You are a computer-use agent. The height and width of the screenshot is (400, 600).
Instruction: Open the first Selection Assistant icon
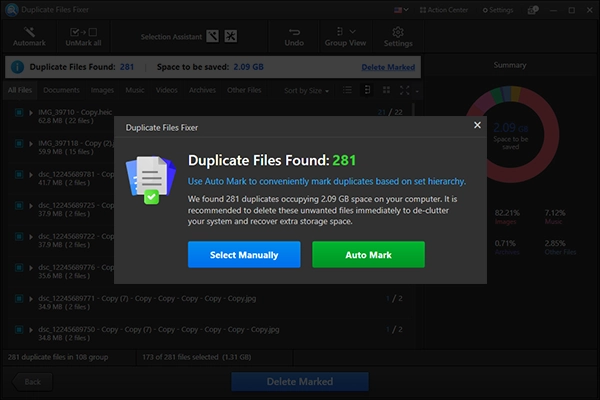213,36
